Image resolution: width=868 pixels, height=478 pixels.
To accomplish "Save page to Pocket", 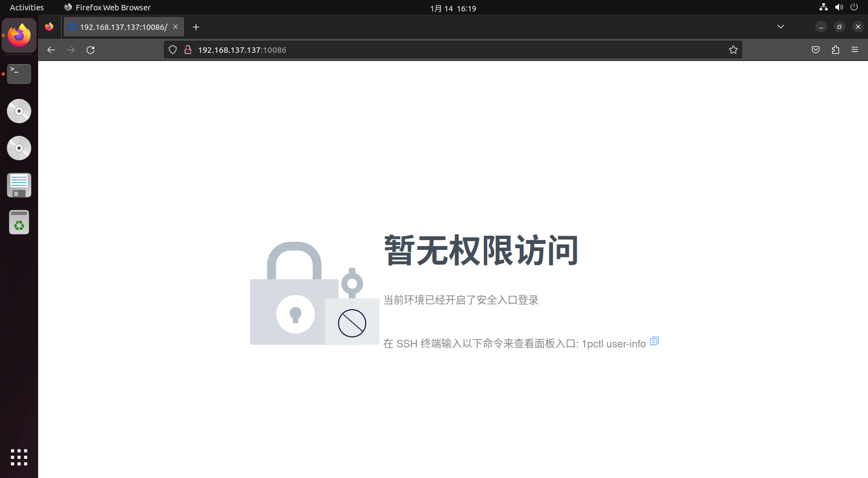I will (x=816, y=50).
